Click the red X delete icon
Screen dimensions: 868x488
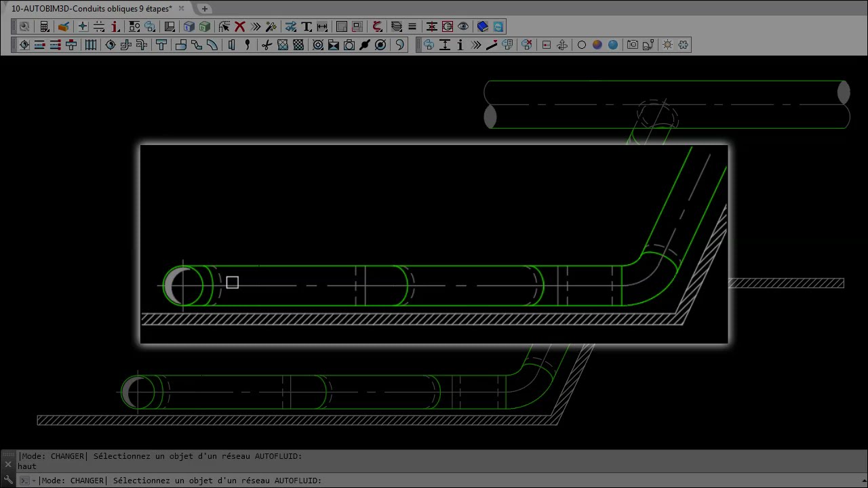pyautogui.click(x=240, y=27)
